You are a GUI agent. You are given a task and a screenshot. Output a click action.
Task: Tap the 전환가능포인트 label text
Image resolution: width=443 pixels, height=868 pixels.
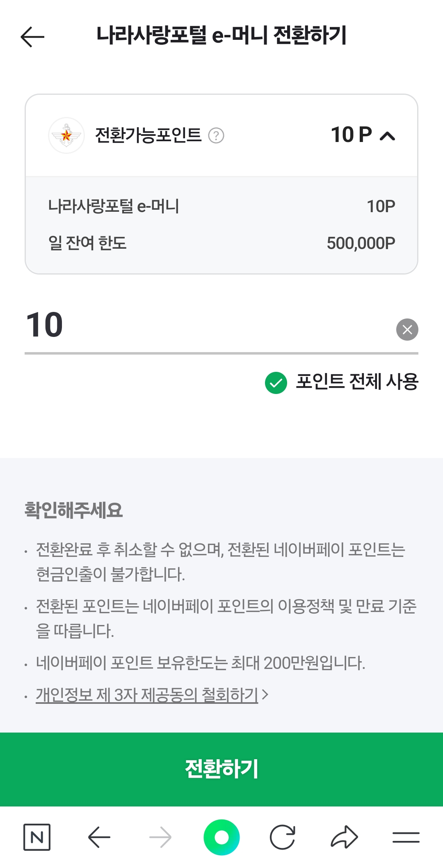(148, 135)
